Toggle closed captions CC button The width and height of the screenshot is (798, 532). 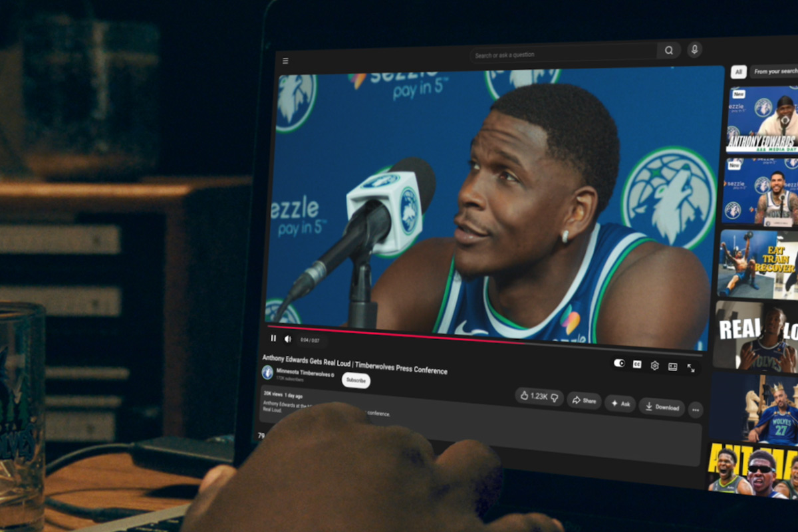point(637,364)
